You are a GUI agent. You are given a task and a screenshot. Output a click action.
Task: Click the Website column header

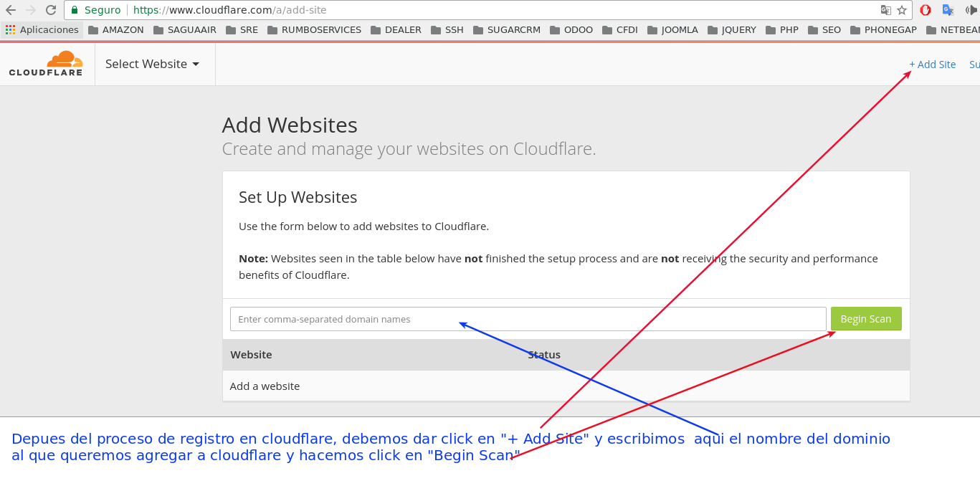coord(251,355)
